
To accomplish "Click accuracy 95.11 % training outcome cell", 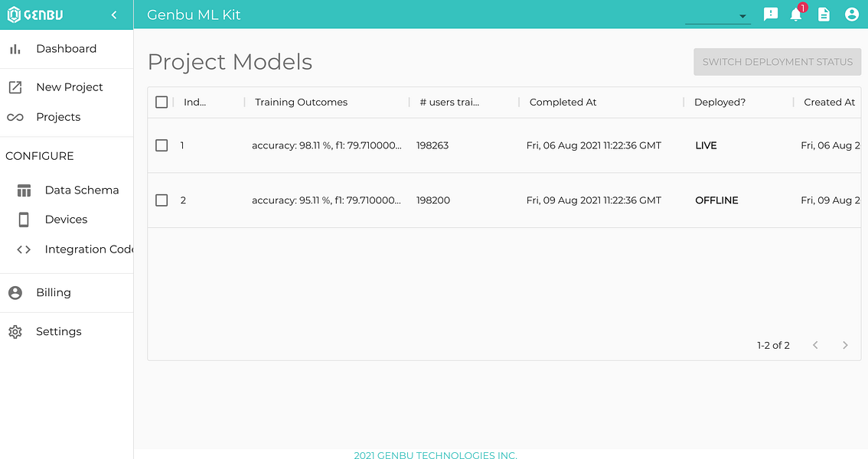I will coord(327,200).
